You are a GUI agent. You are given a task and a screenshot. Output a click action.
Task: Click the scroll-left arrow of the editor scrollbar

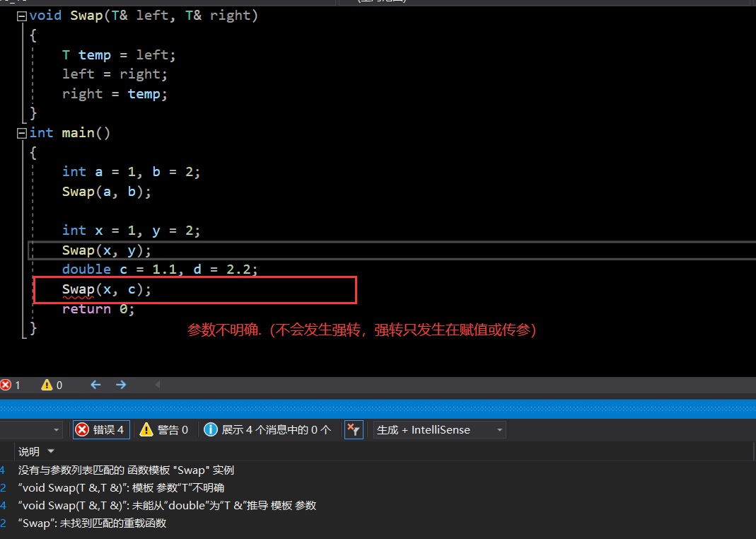(157, 385)
